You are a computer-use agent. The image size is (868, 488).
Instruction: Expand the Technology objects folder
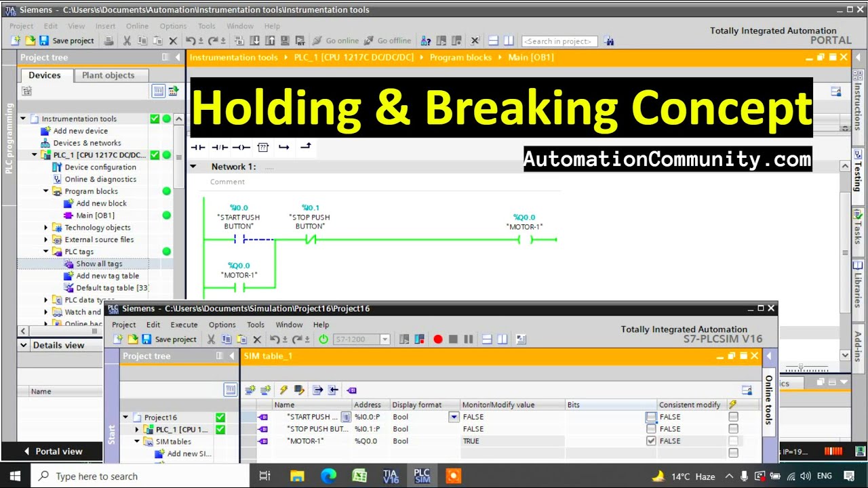[46, 228]
